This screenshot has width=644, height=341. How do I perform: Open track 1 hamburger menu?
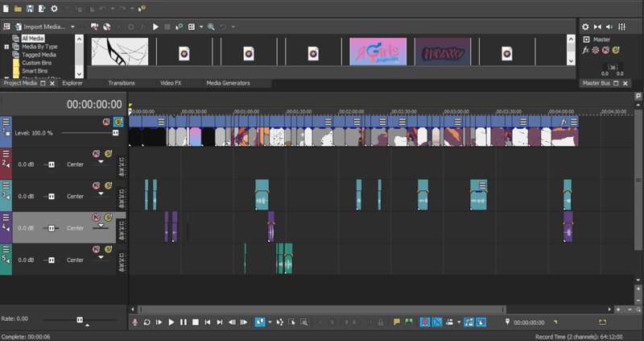click(6, 122)
